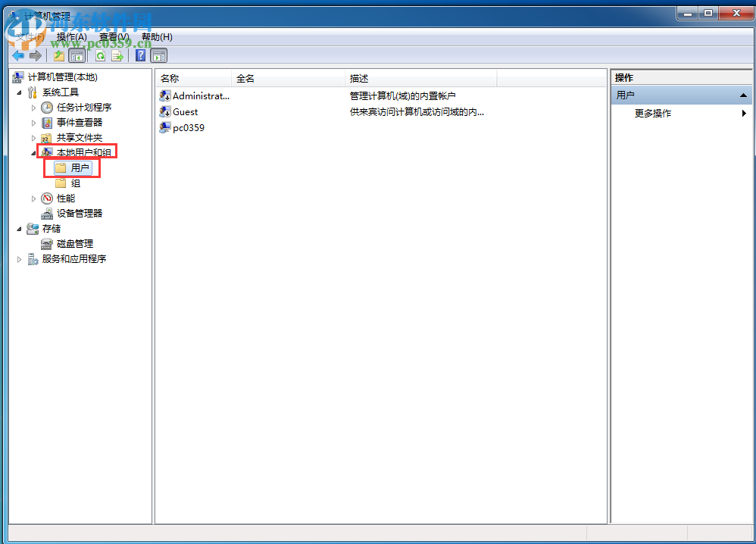756x544 pixels.
Task: Click description 管理计算机(域)的内置帐户
Action: pyautogui.click(x=402, y=96)
